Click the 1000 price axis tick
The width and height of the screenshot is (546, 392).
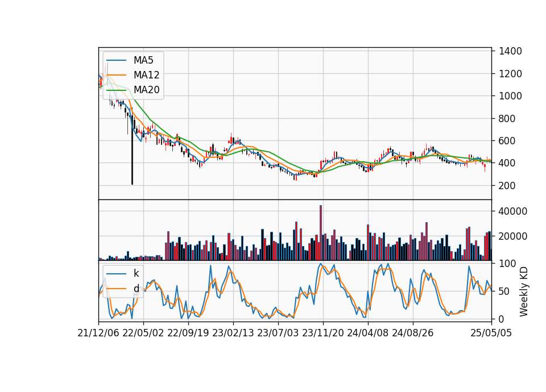(x=510, y=96)
